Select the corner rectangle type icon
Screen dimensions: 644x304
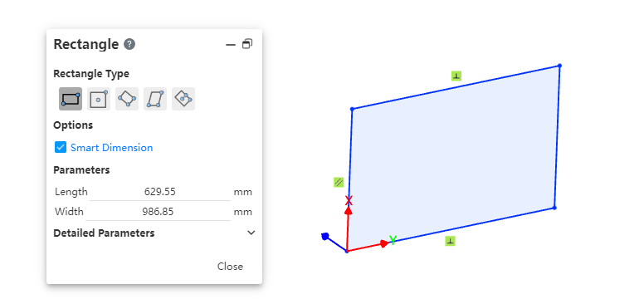click(x=71, y=99)
